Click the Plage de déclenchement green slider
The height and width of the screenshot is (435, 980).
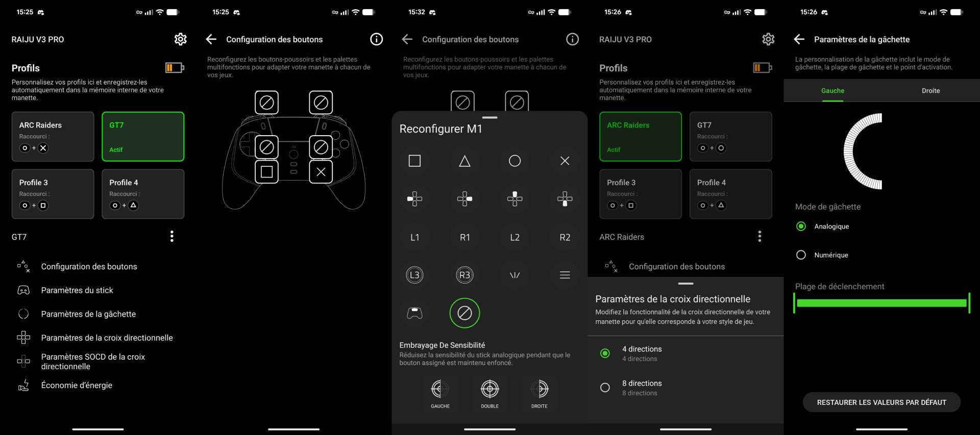pyautogui.click(x=881, y=303)
